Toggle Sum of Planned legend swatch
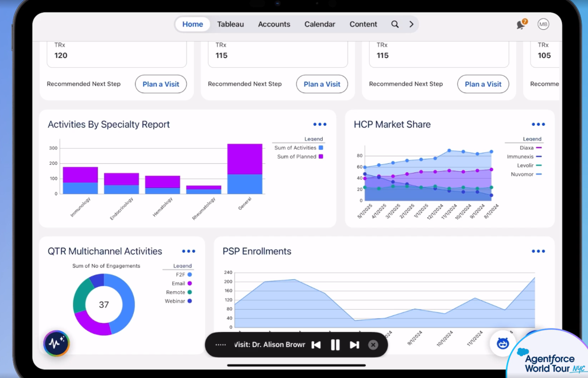 pos(321,157)
